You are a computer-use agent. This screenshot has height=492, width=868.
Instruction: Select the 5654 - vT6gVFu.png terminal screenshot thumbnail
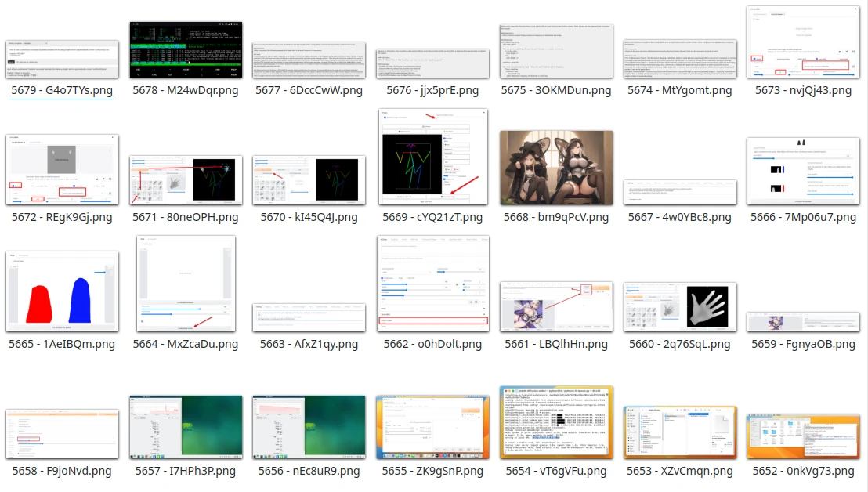point(557,422)
